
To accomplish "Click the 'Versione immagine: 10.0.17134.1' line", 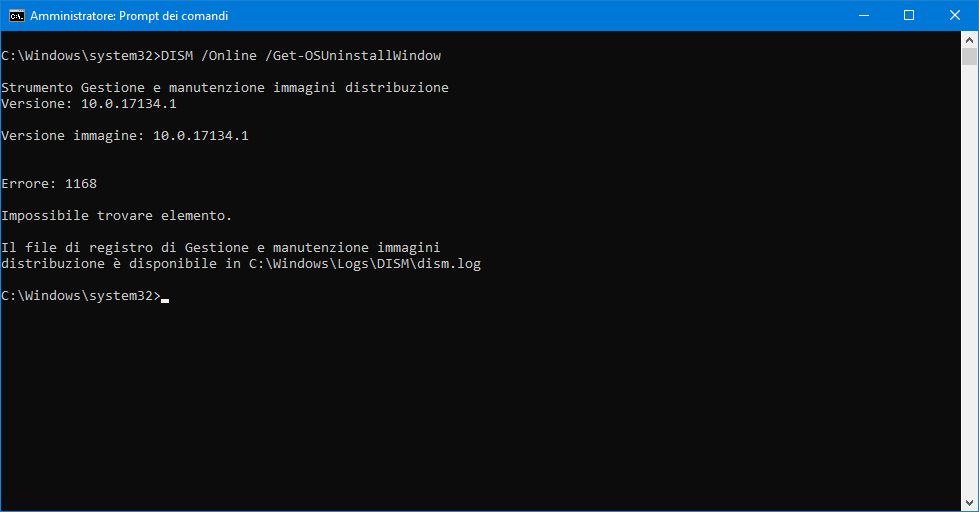I will point(125,136).
